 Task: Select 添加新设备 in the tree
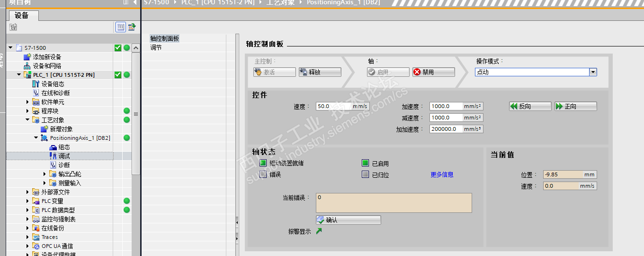coord(47,57)
